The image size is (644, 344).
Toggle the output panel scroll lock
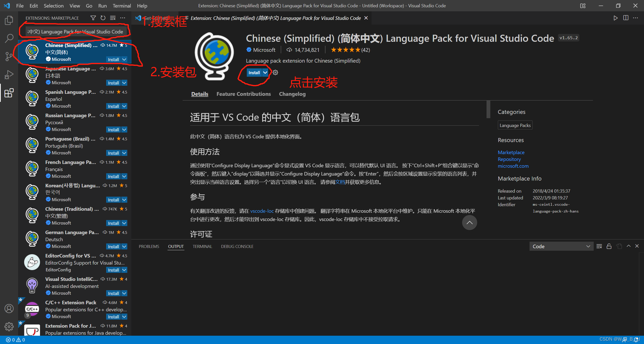(x=609, y=246)
